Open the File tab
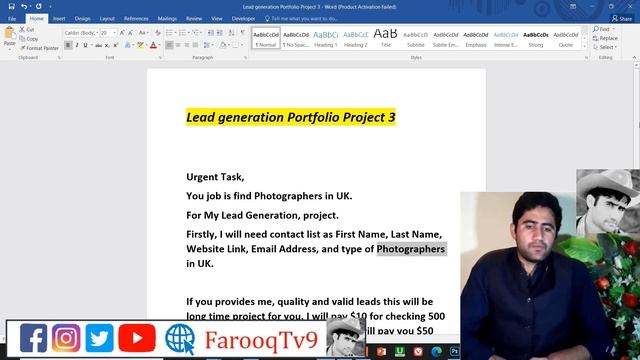This screenshot has height=360, width=640. (12, 19)
